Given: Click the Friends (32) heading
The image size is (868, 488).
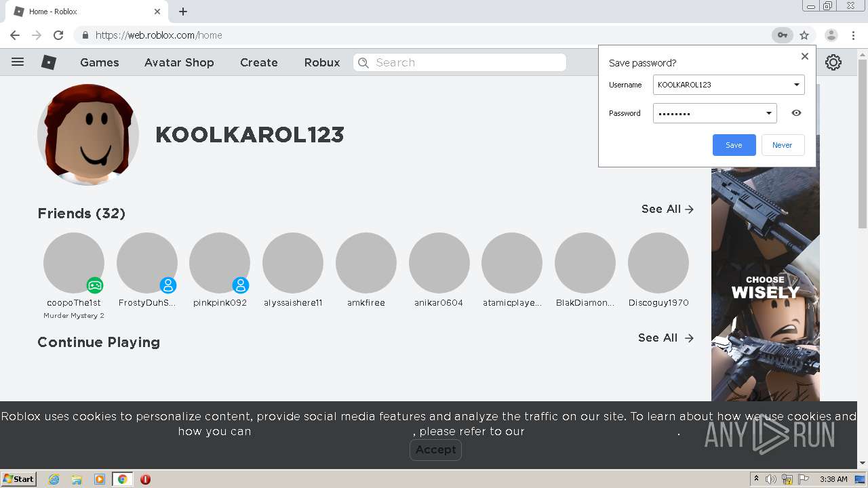Looking at the screenshot, I should pyautogui.click(x=81, y=213).
